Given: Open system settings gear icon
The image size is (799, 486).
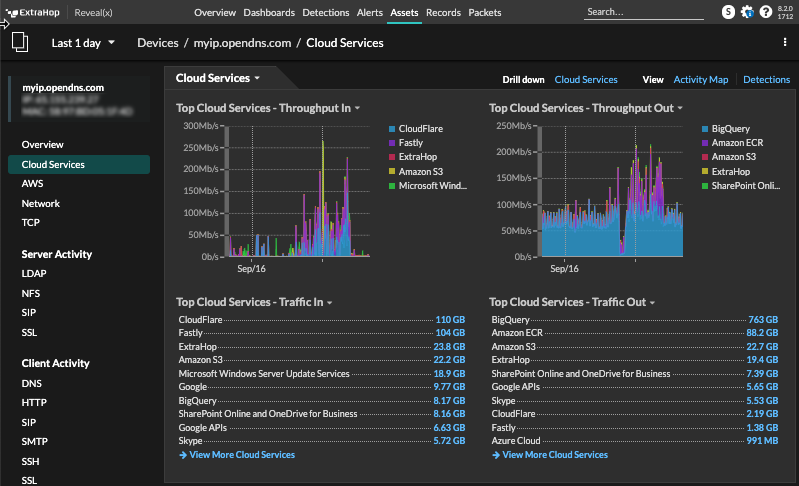Looking at the screenshot, I should [x=747, y=12].
